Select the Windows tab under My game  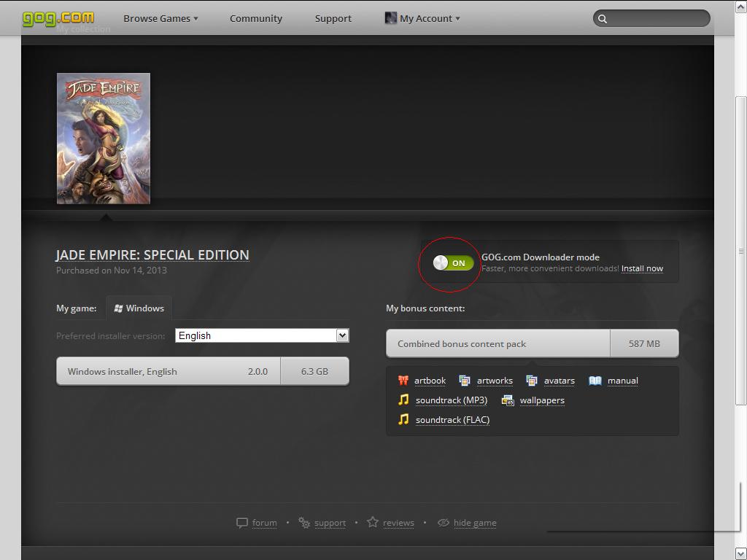pos(139,308)
